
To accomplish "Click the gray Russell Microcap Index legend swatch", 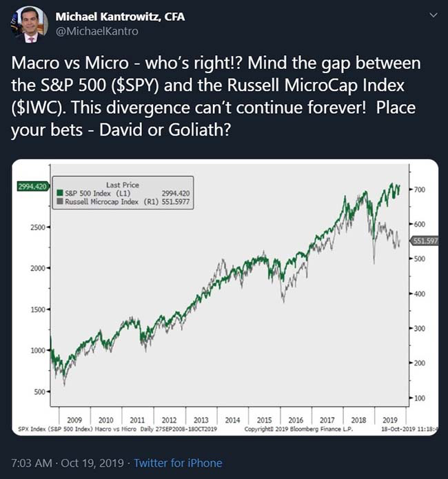I will pos(60,201).
